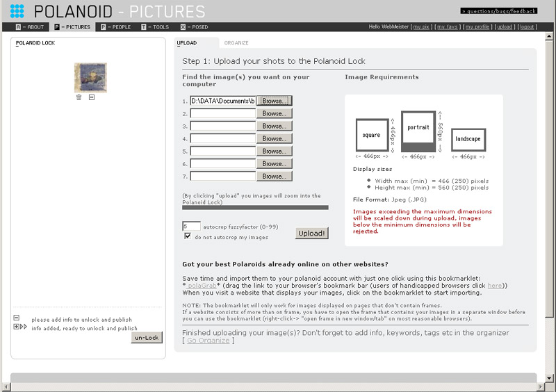Switch to the Organize tab
Viewport: 556px width, 392px height.
tap(236, 43)
